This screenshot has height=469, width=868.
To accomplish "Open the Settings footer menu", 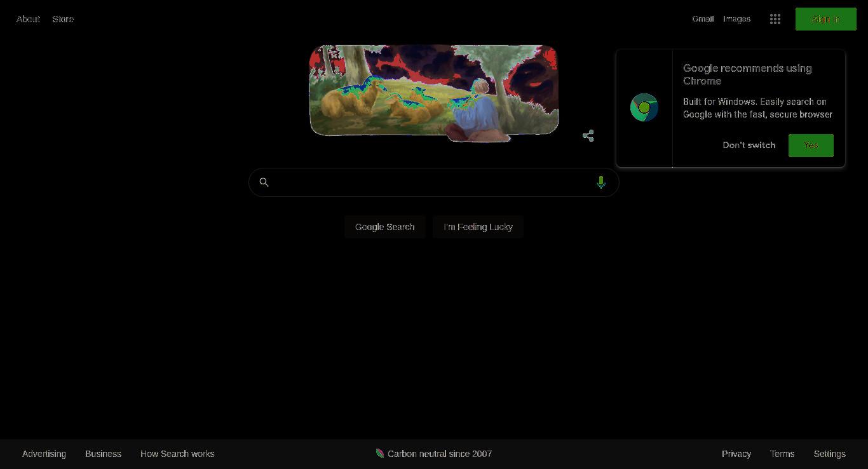I will [x=829, y=454].
